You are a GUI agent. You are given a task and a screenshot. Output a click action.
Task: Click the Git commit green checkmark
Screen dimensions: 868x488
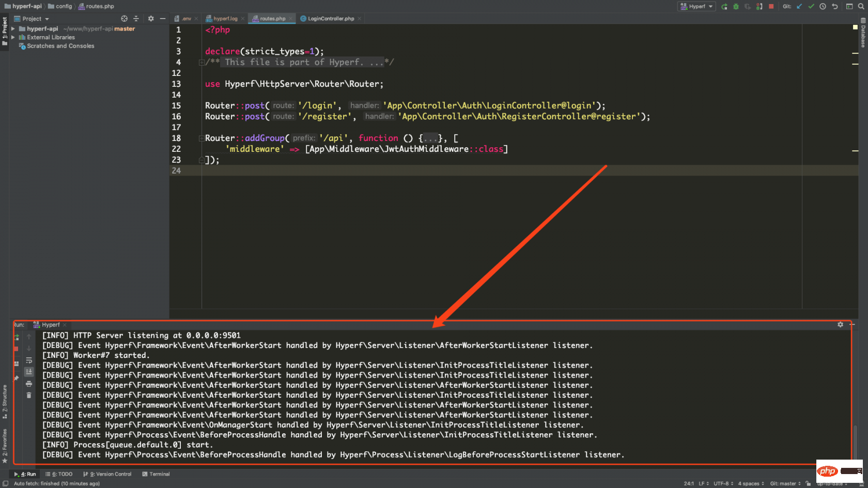[x=811, y=6]
